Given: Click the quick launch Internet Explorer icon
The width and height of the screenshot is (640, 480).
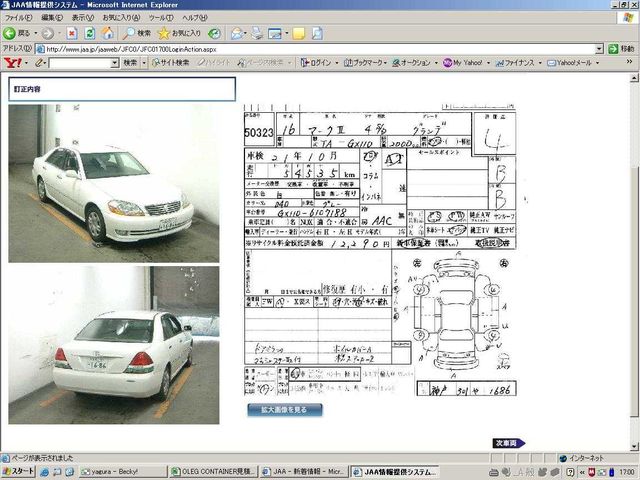Looking at the screenshot, I should pos(44,472).
